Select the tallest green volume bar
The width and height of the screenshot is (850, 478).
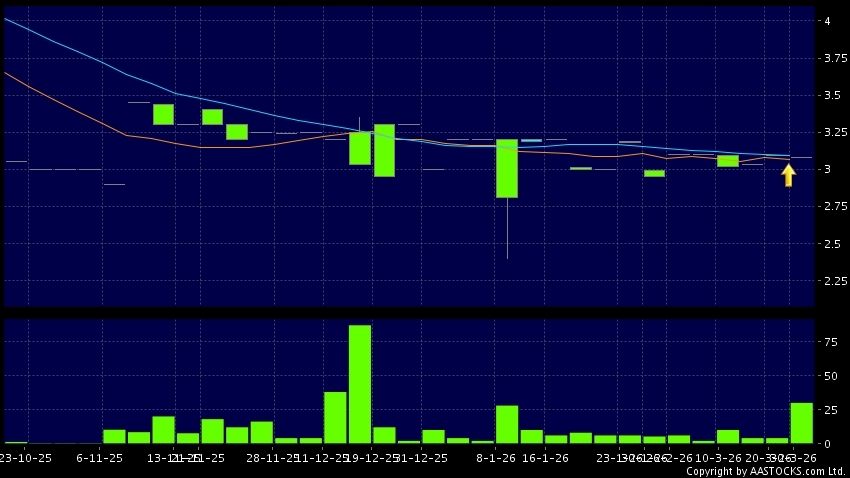[360, 384]
